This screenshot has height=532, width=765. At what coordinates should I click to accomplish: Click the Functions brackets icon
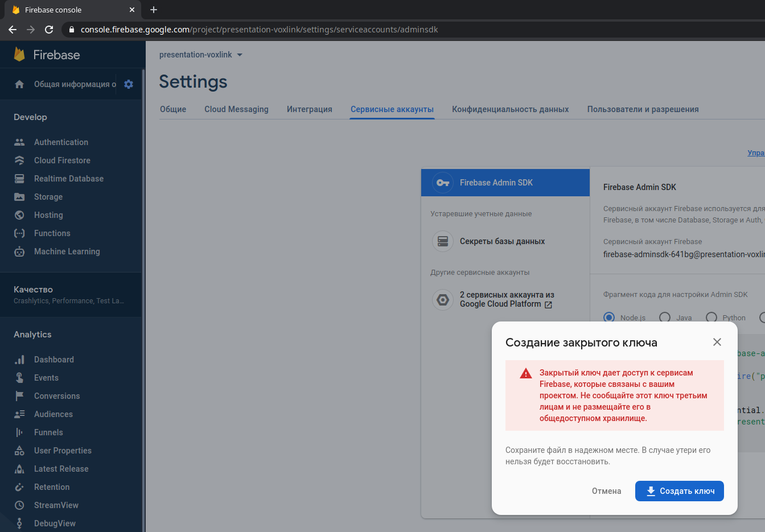(19, 233)
